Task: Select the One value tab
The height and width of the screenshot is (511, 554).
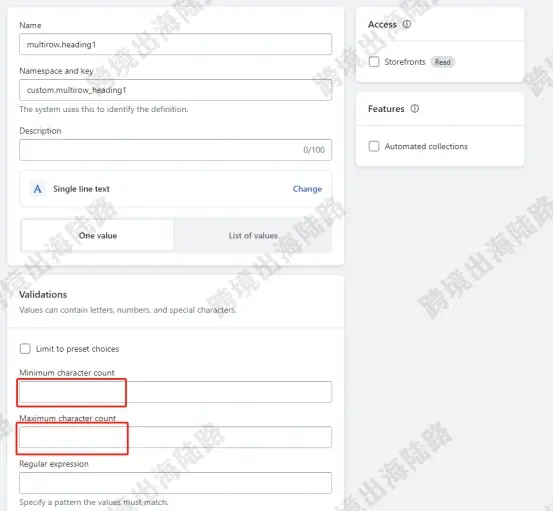Action: tap(98, 235)
